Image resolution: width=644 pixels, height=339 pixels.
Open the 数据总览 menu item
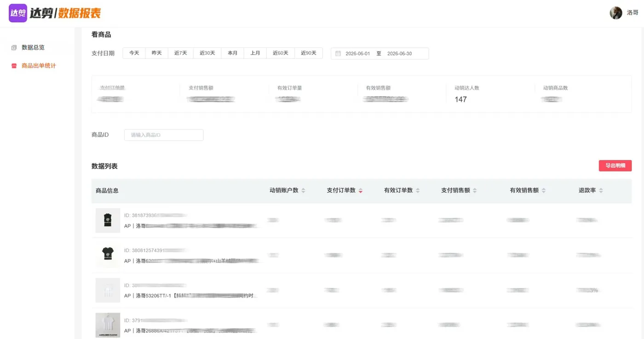coord(33,47)
